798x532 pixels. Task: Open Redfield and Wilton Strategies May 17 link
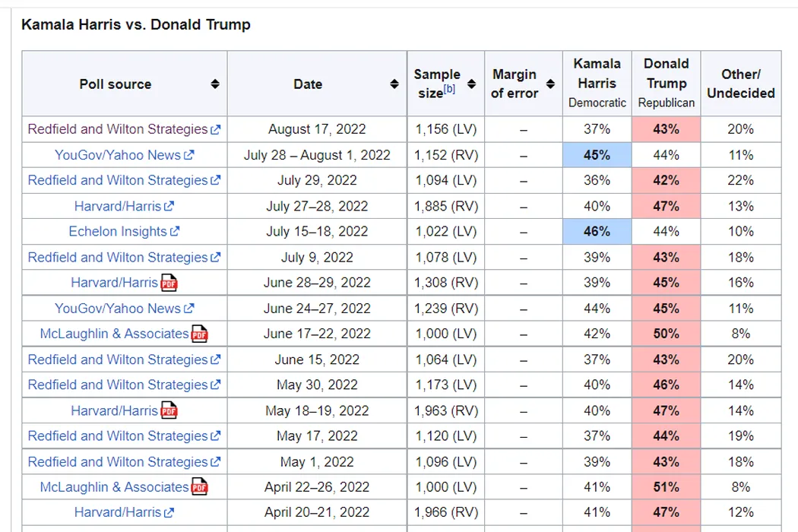pos(118,436)
